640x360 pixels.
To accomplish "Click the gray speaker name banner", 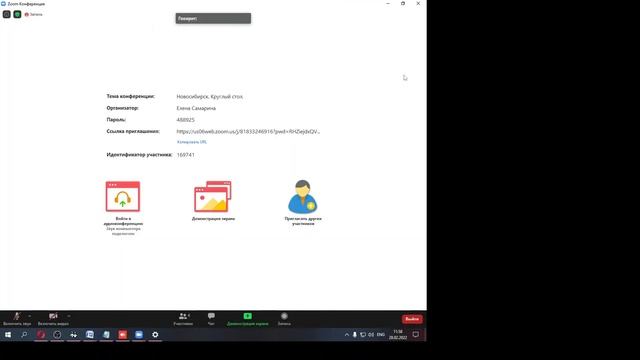I will [213, 18].
